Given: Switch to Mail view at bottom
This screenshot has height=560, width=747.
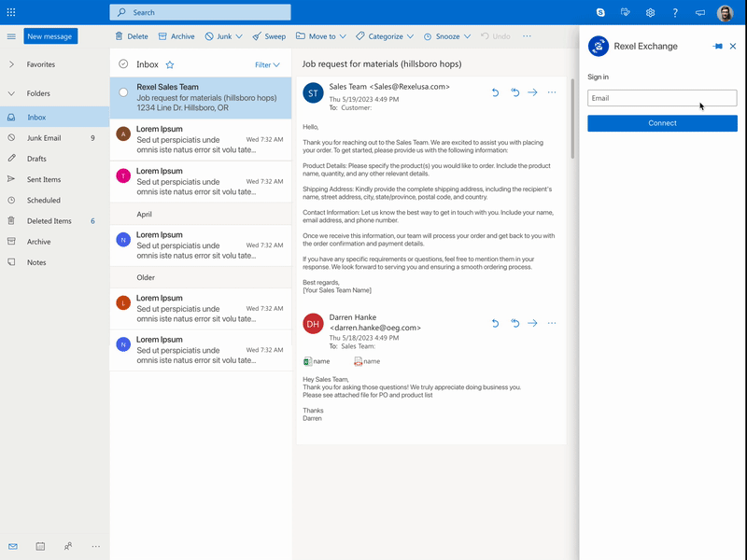Looking at the screenshot, I should [x=13, y=546].
